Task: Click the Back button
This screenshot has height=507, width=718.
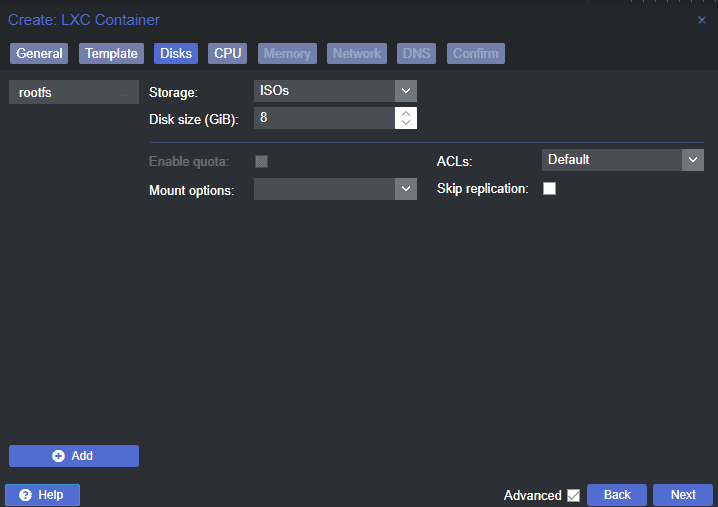Action: pos(617,495)
